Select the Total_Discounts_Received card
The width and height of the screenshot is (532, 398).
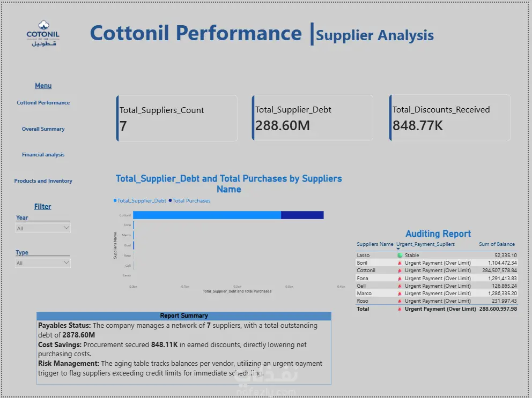click(449, 118)
